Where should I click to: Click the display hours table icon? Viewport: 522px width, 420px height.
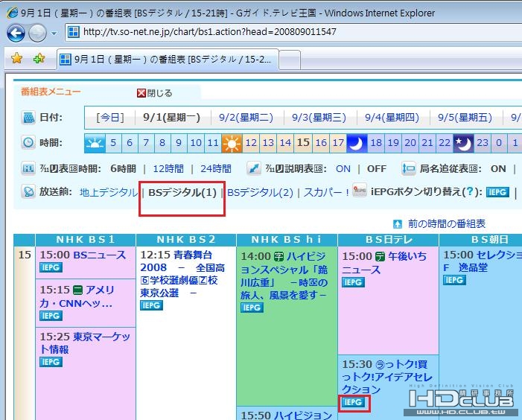pyautogui.click(x=28, y=169)
